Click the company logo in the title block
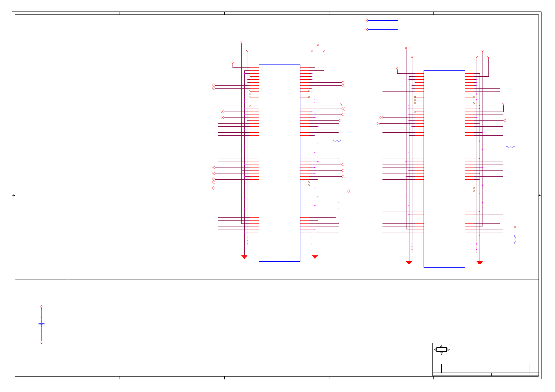The height and width of the screenshot is (392, 555). click(441, 350)
